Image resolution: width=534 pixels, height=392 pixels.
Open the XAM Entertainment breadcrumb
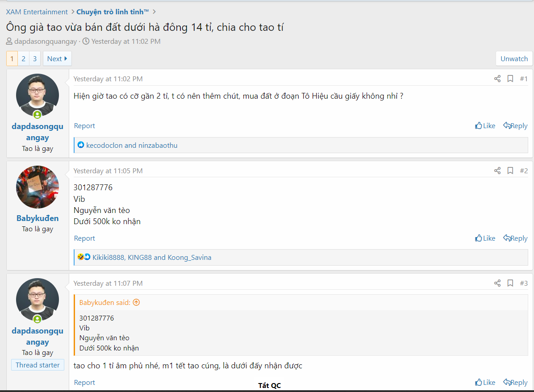click(37, 12)
